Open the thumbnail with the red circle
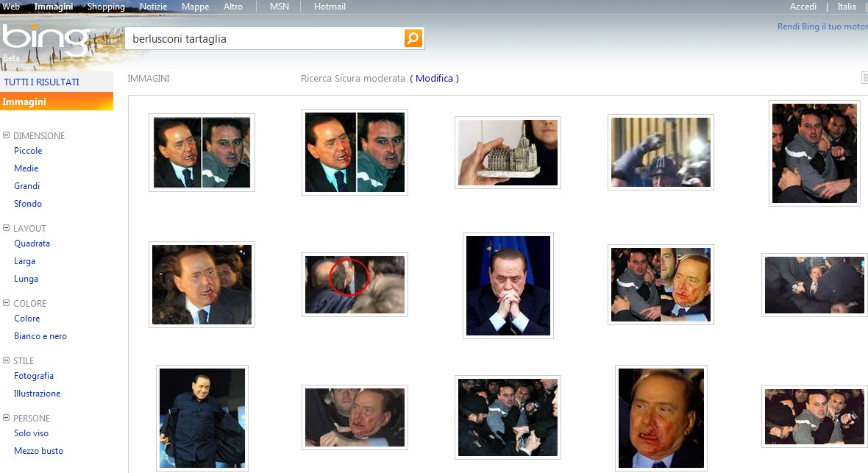The image size is (868, 473). click(x=355, y=285)
